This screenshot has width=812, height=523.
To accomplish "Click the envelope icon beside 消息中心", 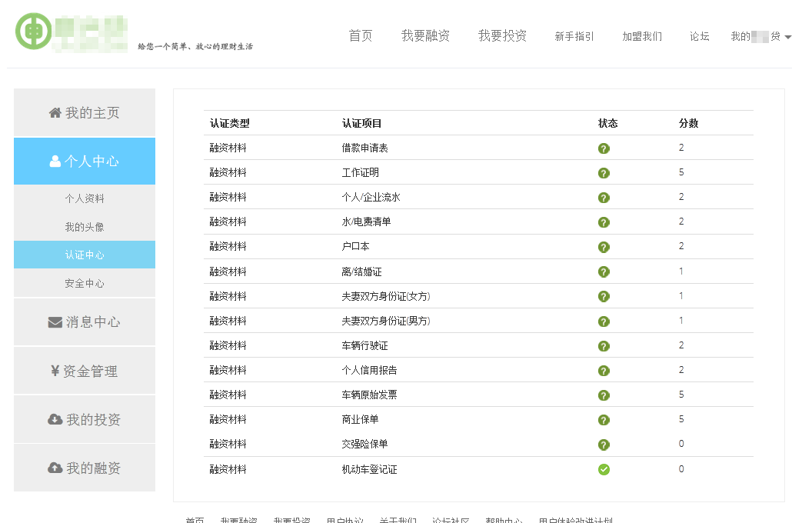I will [55, 322].
